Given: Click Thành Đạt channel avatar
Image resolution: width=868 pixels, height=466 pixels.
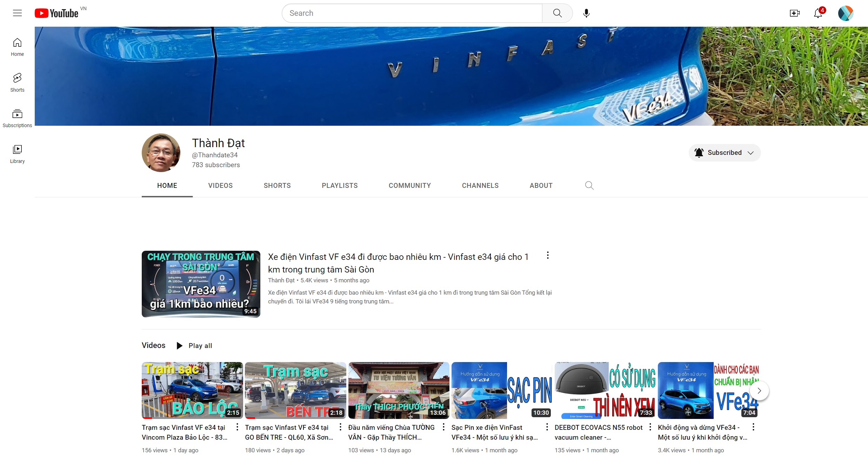Looking at the screenshot, I should (161, 153).
